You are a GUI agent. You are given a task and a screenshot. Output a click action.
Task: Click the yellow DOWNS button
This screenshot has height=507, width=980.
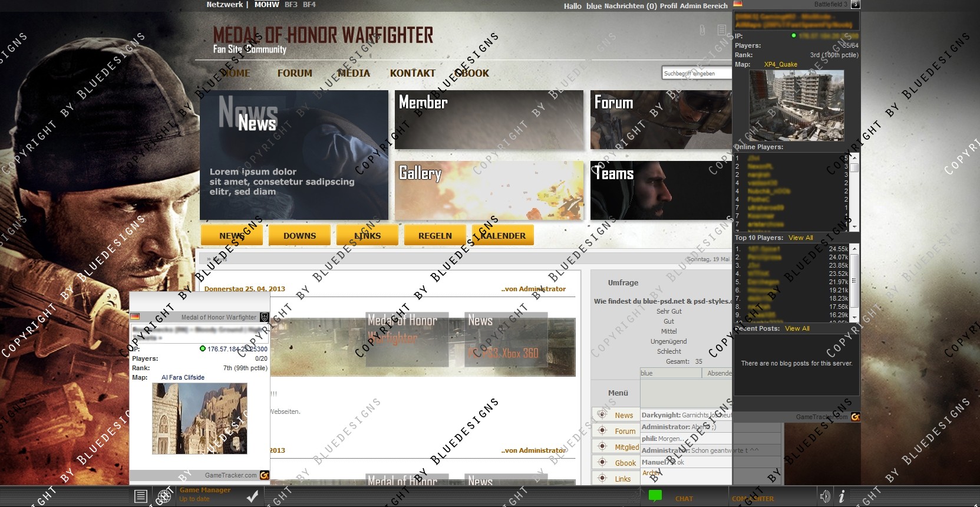(299, 235)
